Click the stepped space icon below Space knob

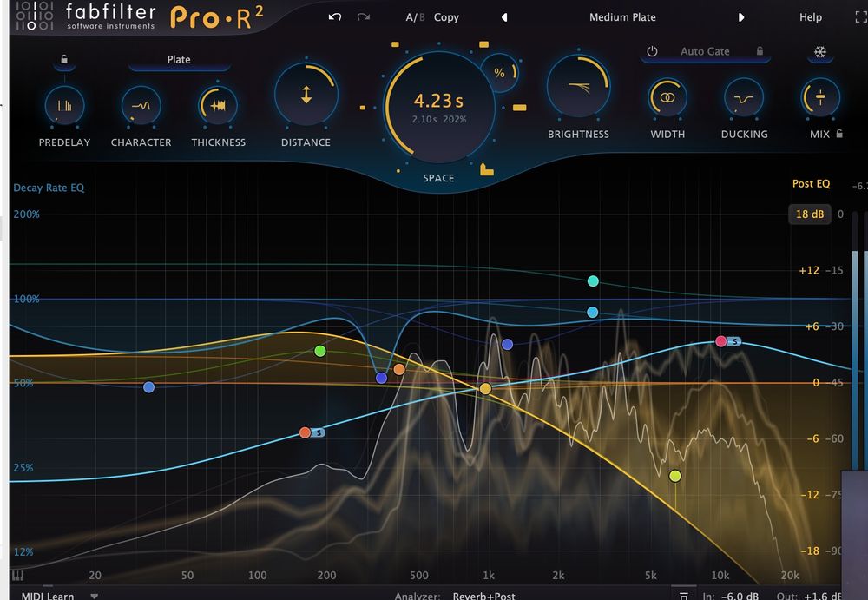[x=487, y=169]
